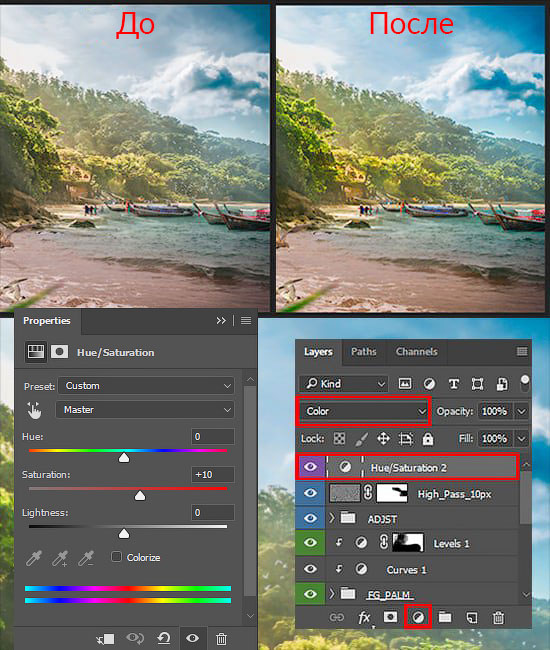The image size is (550, 650).
Task: Create new layer icon
Action: [x=472, y=618]
